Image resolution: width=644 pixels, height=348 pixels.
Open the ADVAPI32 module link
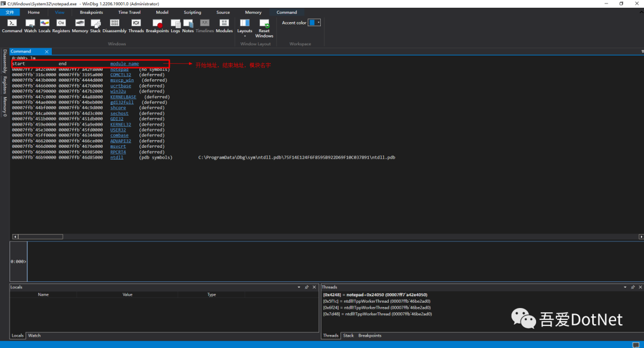click(120, 141)
